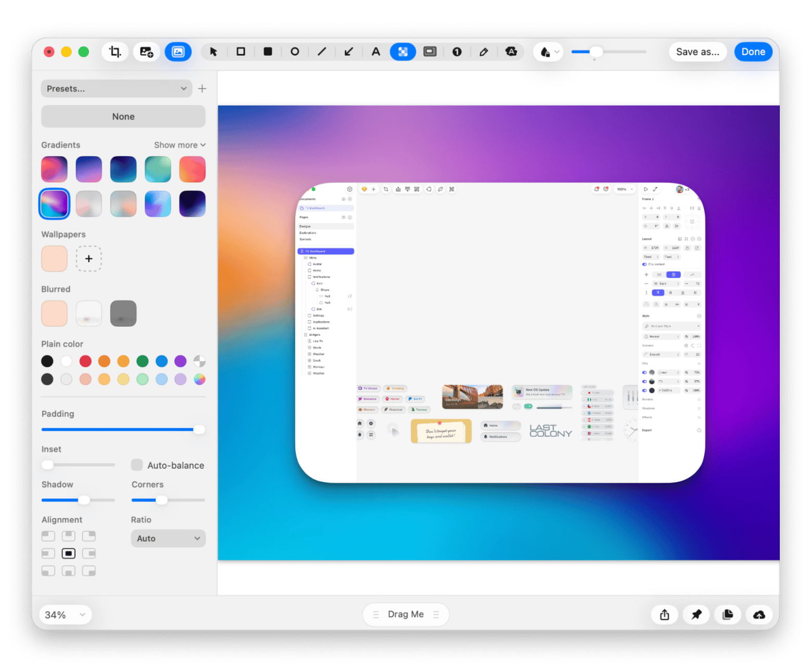Enable the Auto-balance checkbox
The image size is (811, 672).
tap(137, 465)
